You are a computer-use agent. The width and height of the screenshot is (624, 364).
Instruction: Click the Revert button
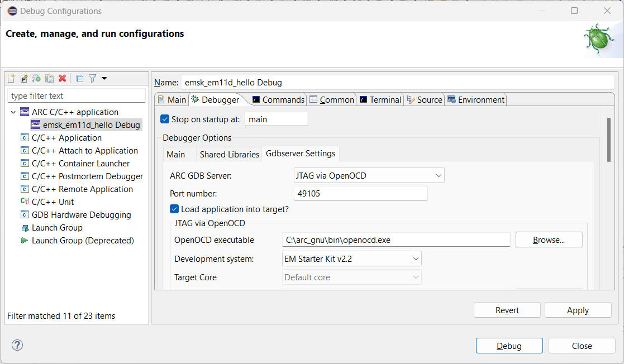tap(507, 310)
